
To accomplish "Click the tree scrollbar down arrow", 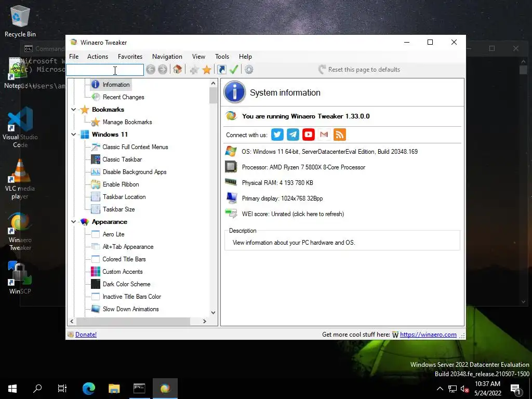I will [213, 312].
